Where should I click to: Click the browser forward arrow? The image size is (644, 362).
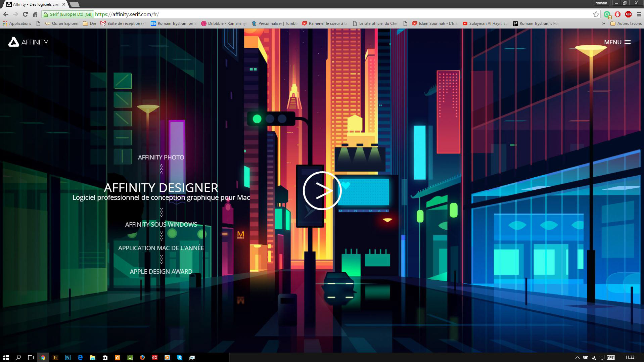[15, 14]
